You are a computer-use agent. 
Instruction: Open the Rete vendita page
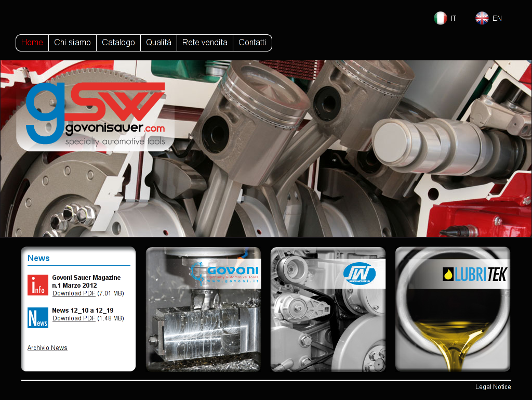(x=205, y=43)
